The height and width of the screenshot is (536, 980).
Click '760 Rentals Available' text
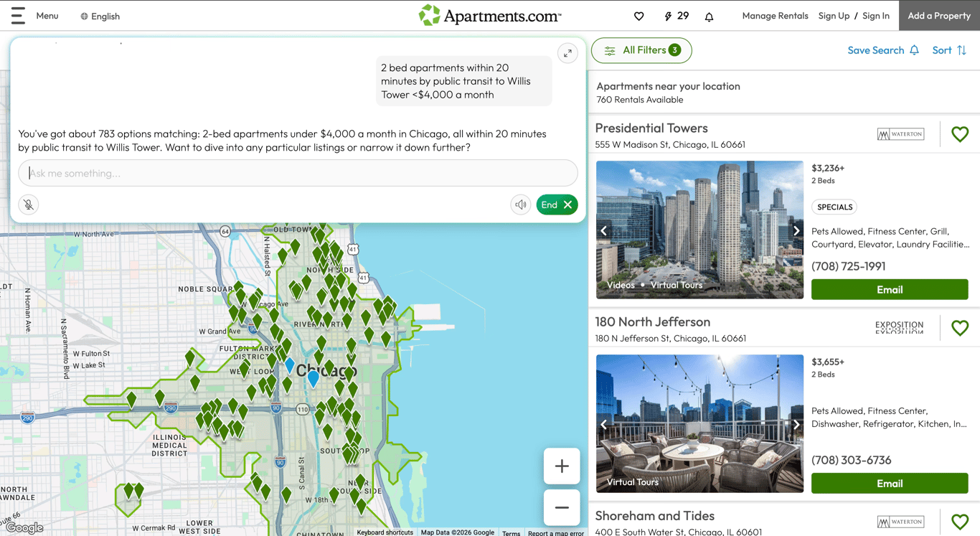[x=639, y=100]
